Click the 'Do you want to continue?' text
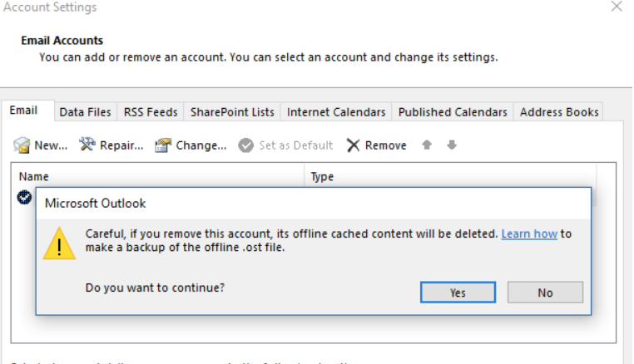Image resolution: width=634 pixels, height=364 pixels. [155, 288]
